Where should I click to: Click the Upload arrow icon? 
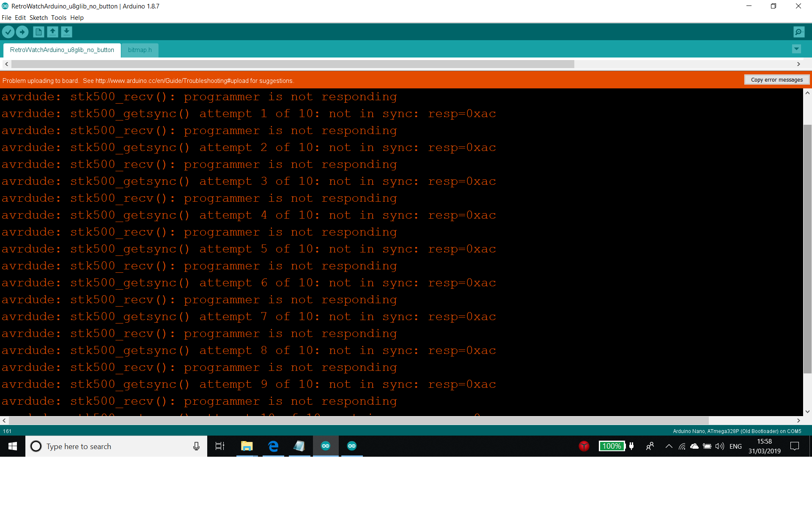pos(22,32)
